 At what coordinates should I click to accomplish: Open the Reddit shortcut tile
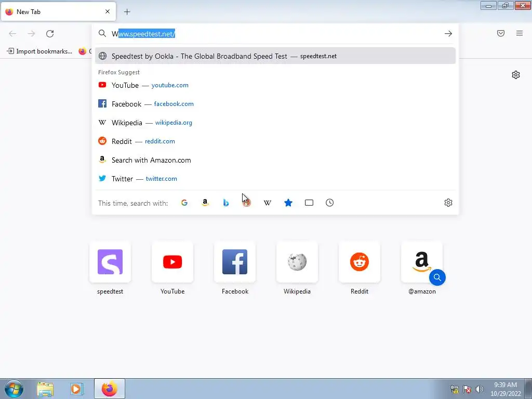point(360,262)
